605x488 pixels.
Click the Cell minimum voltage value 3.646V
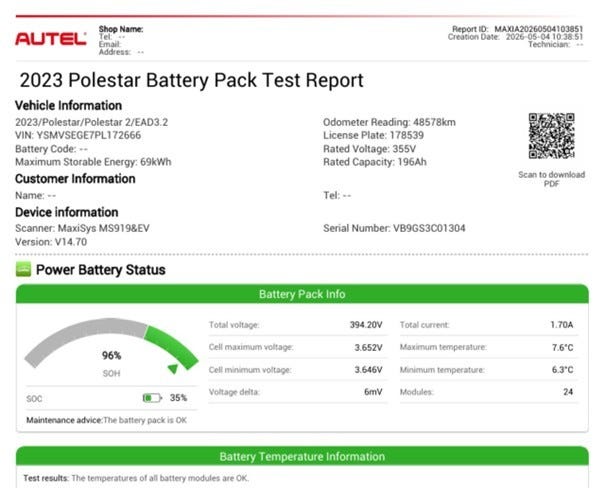click(x=368, y=370)
